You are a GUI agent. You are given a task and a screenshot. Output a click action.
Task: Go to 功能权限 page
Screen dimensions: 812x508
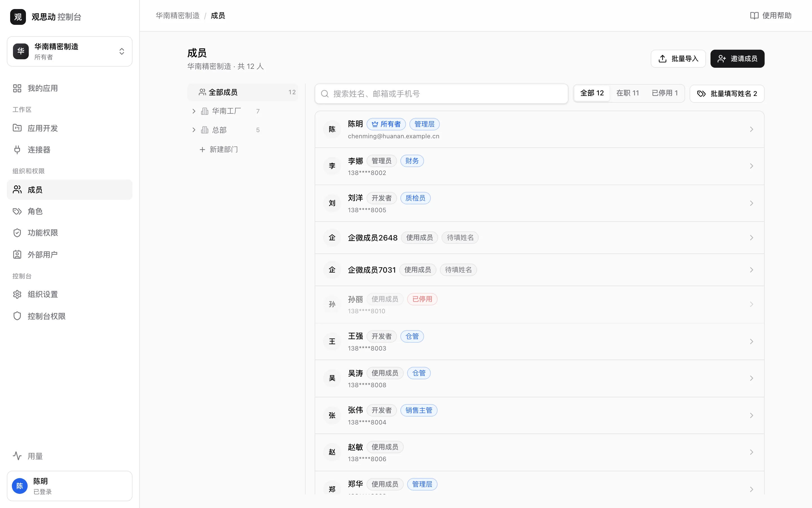tap(69, 233)
